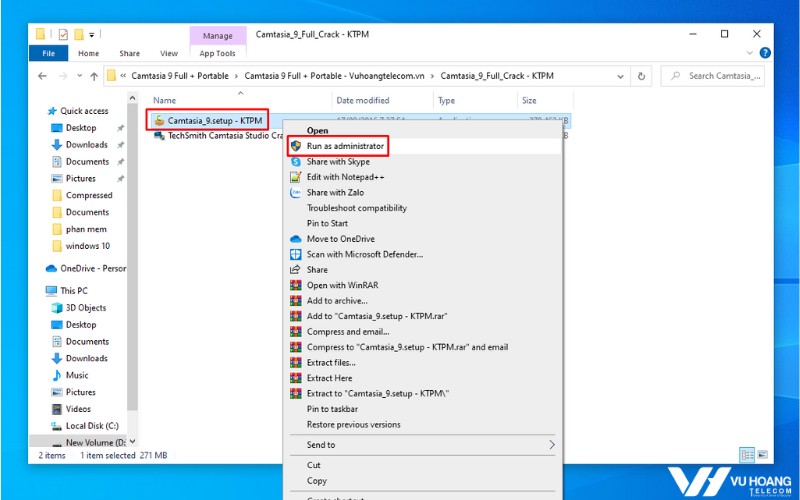This screenshot has width=800, height=500.
Task: Select Quick access in navigation pane
Action: tap(84, 111)
